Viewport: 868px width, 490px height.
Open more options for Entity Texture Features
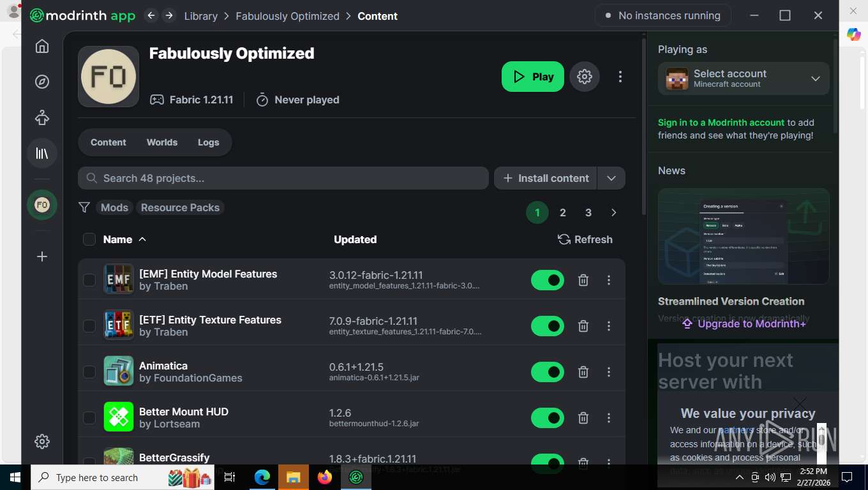pos(609,326)
